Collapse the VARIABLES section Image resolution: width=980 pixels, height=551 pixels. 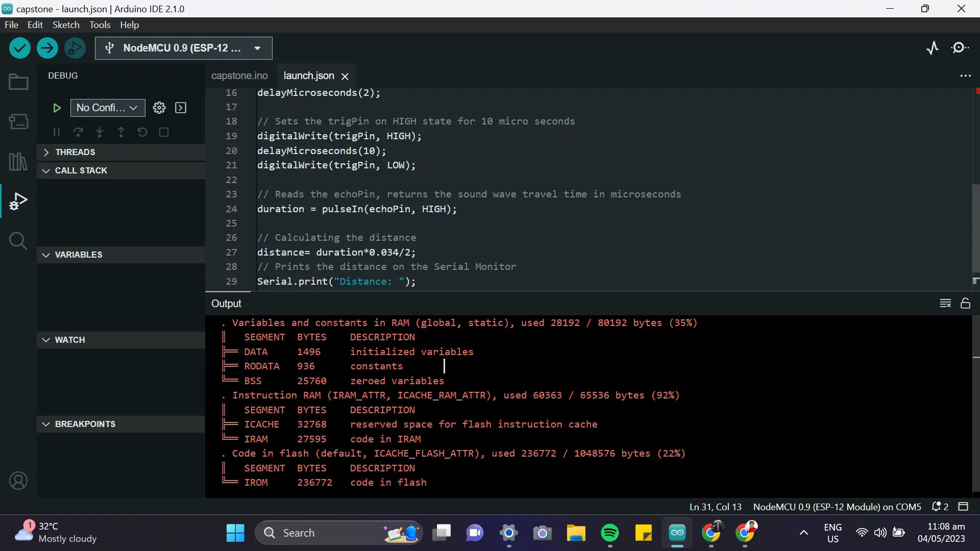click(x=121, y=255)
